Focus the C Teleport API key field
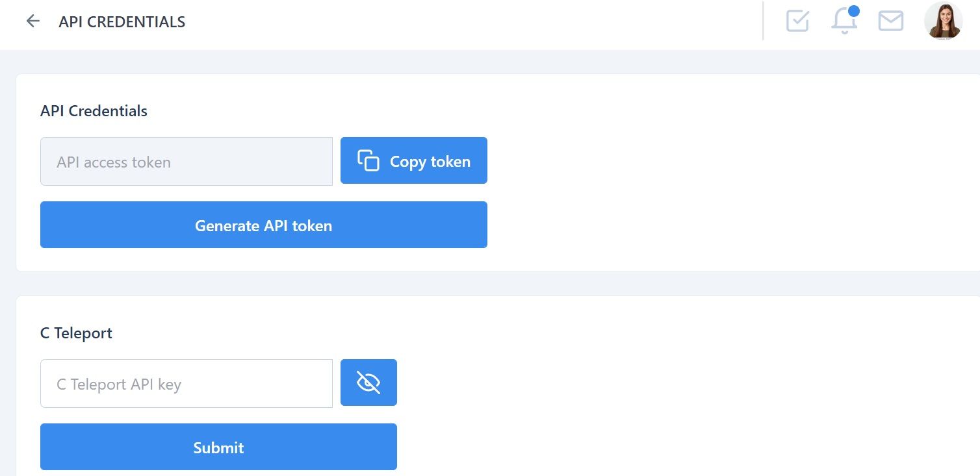The height and width of the screenshot is (476, 980). point(187,383)
